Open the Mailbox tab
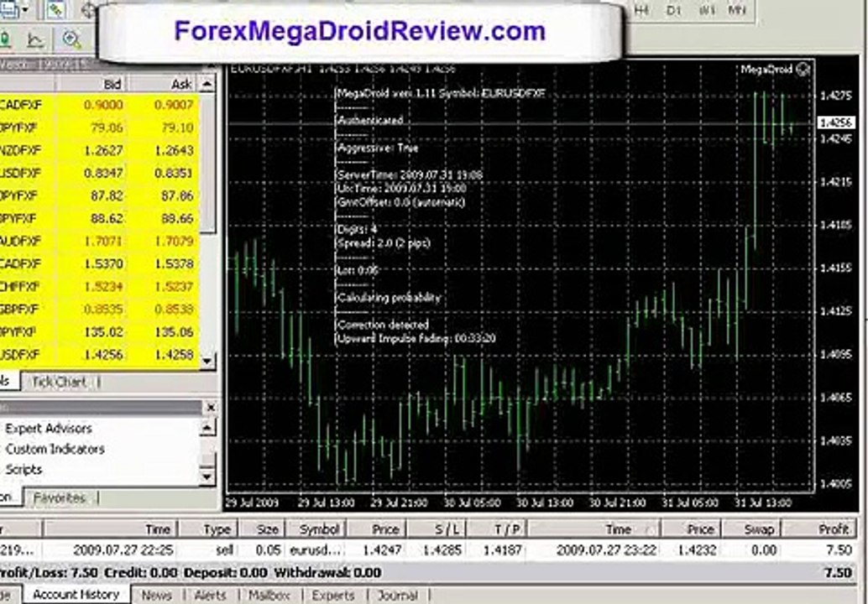This screenshot has width=868, height=604. [269, 595]
